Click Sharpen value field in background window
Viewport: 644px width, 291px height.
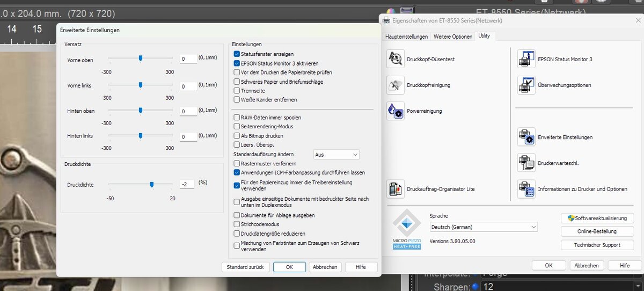point(561,287)
